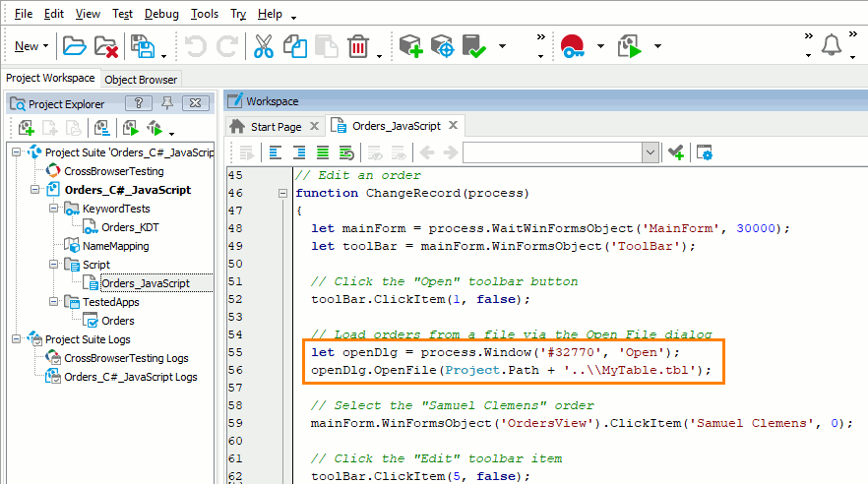Open the File menu
Screen dimensions: 868x484
[x=24, y=14]
